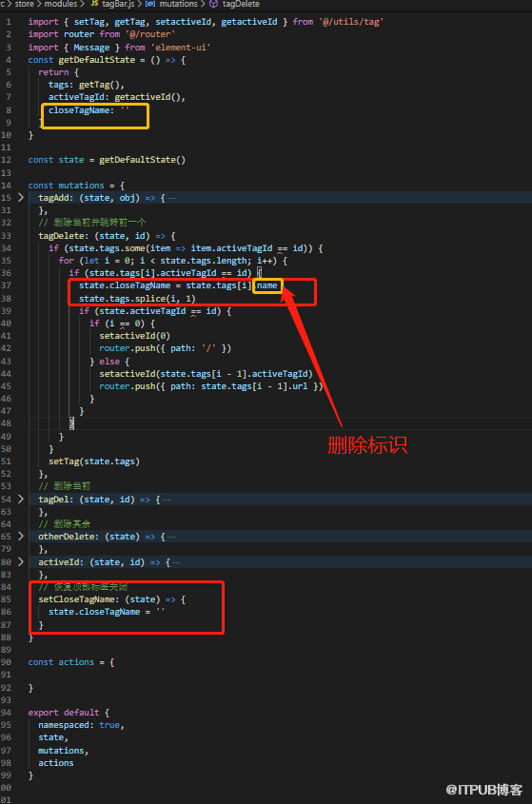Click the JS file icon in breadcrumb

[94, 4]
